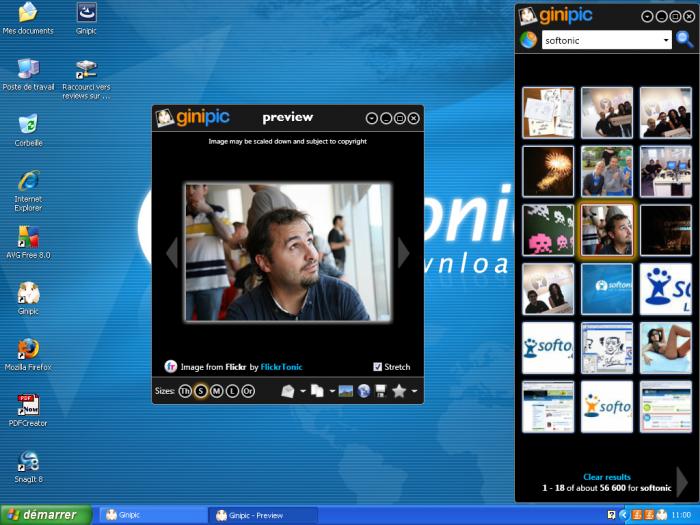Screen dimensions: 700x525
Task: Open the Mes documents desktop icon
Action: pyautogui.click(x=28, y=19)
